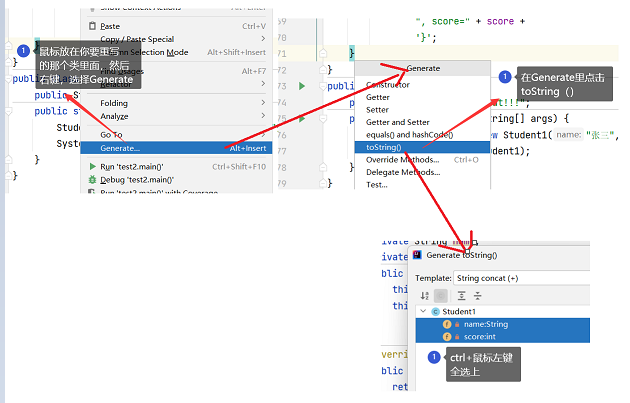Image resolution: width=630 pixels, height=403 pixels.
Task: Click the Expand All icon in toString dialog
Action: pos(462,296)
